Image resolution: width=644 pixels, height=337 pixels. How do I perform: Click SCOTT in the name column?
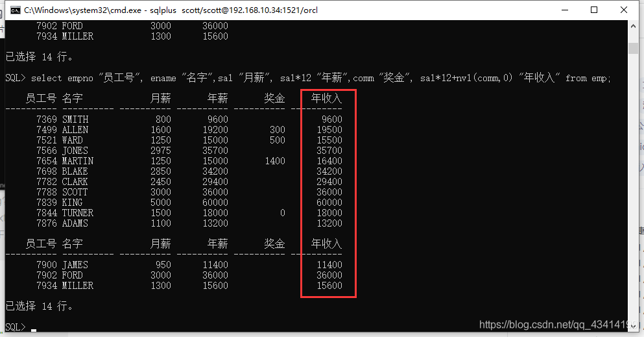pyautogui.click(x=75, y=192)
